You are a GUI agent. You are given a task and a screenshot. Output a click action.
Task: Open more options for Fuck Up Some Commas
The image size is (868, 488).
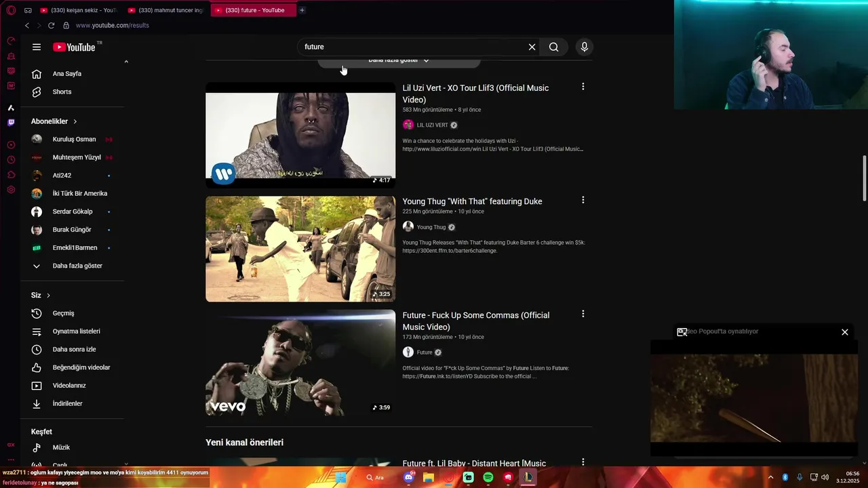583,314
